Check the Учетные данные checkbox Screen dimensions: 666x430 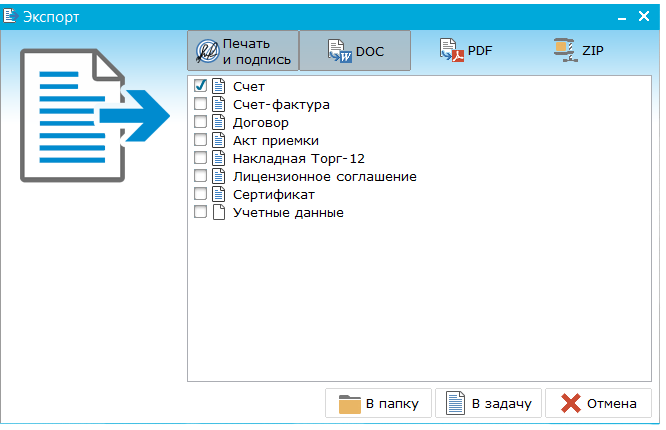pyautogui.click(x=200, y=212)
